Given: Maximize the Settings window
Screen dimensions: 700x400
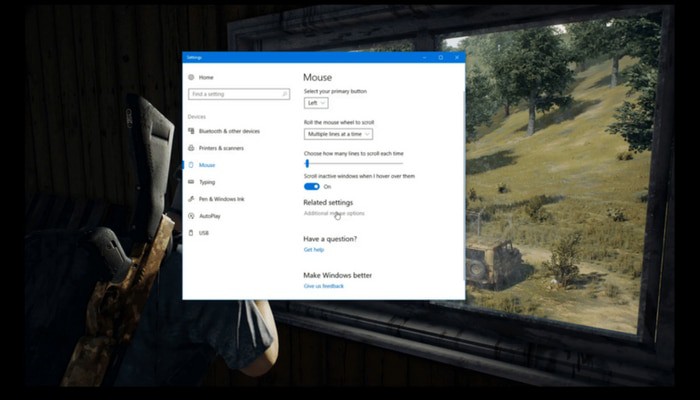Looking at the screenshot, I should click(x=441, y=57).
